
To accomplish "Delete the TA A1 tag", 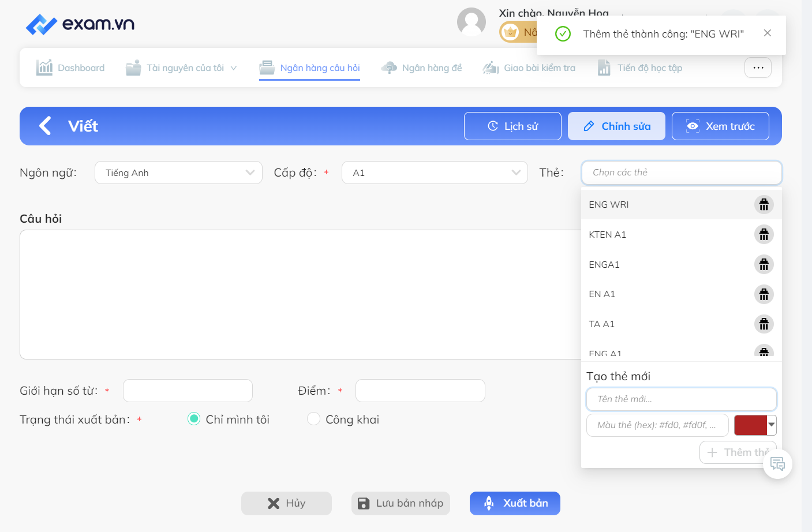I will (x=764, y=324).
